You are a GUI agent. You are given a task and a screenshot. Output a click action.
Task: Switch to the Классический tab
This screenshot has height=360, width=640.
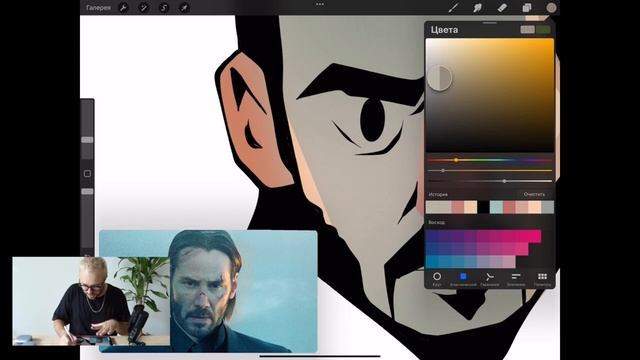click(463, 279)
